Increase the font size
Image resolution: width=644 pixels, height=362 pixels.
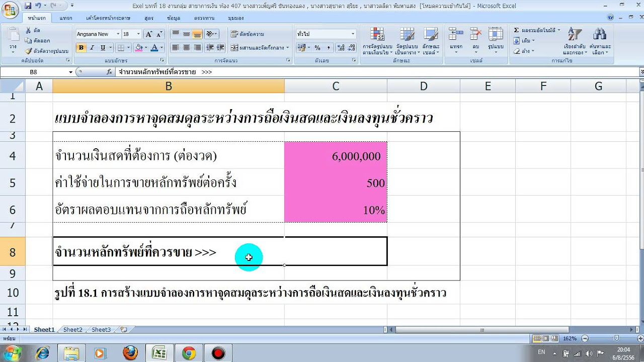(148, 34)
